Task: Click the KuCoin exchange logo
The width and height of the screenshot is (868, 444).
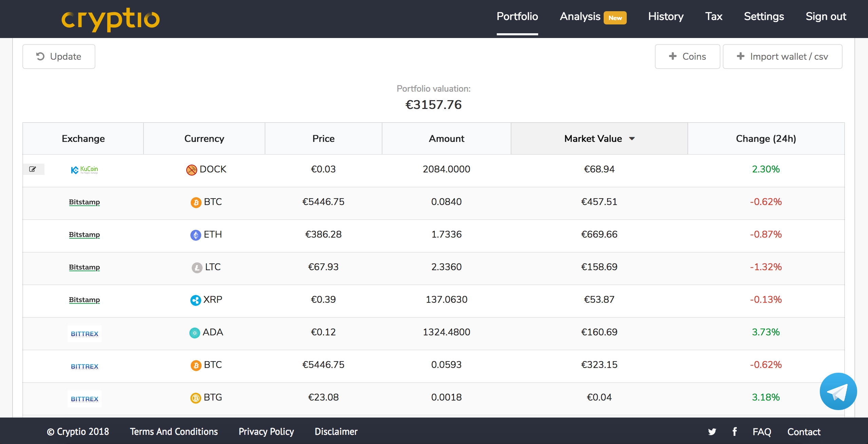Action: 84,169
